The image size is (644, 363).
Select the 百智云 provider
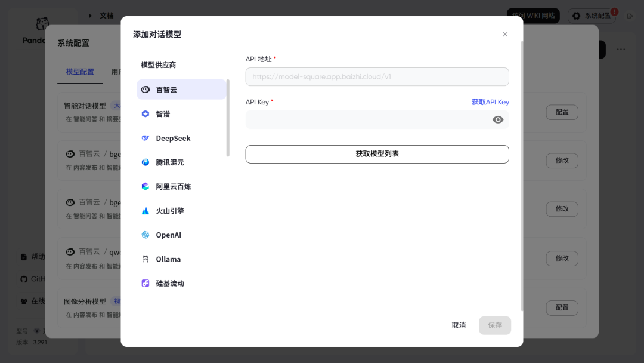[x=181, y=90]
